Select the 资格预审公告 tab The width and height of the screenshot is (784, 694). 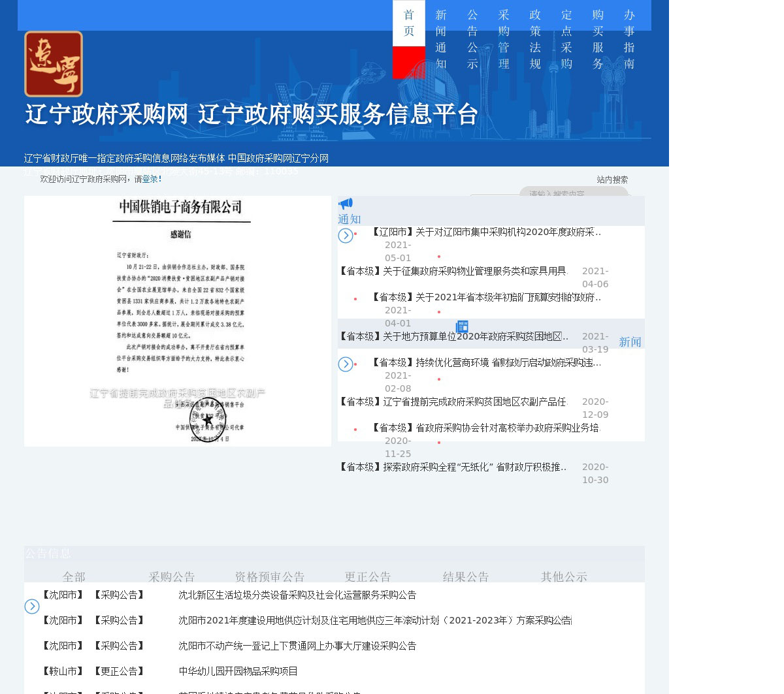pos(270,576)
